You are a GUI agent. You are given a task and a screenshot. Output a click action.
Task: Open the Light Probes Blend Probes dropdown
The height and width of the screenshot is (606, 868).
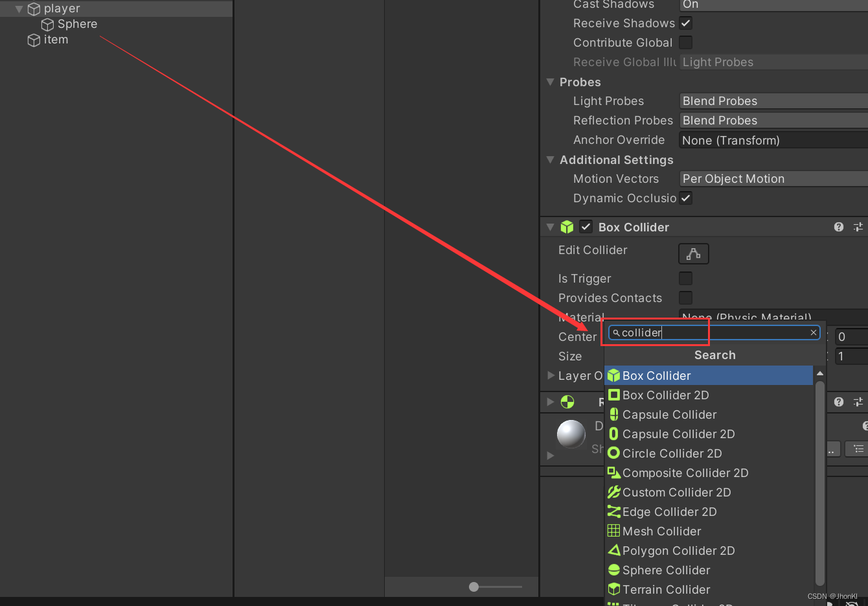[x=773, y=101]
